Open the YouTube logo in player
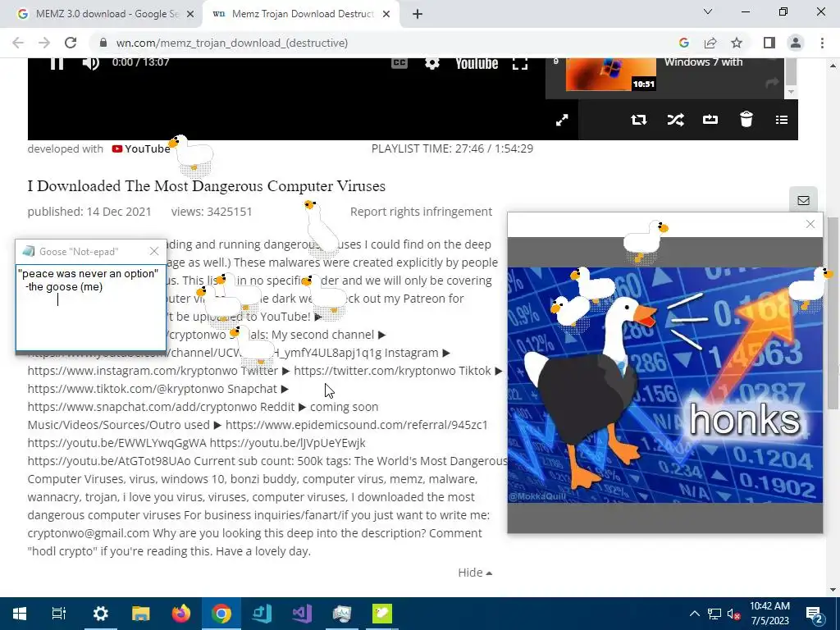 (477, 63)
